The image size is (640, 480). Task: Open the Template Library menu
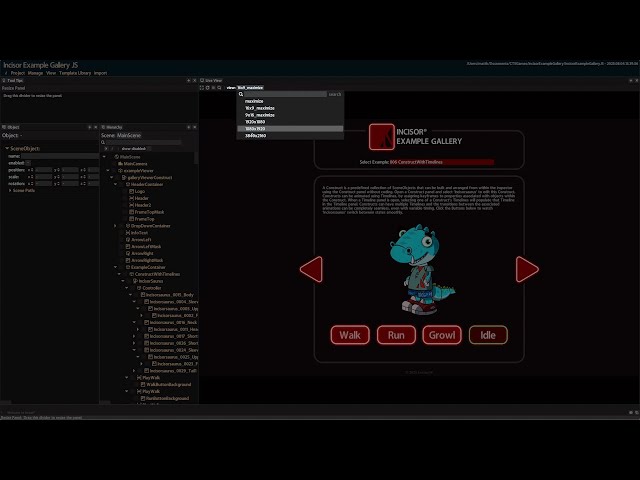coord(75,73)
